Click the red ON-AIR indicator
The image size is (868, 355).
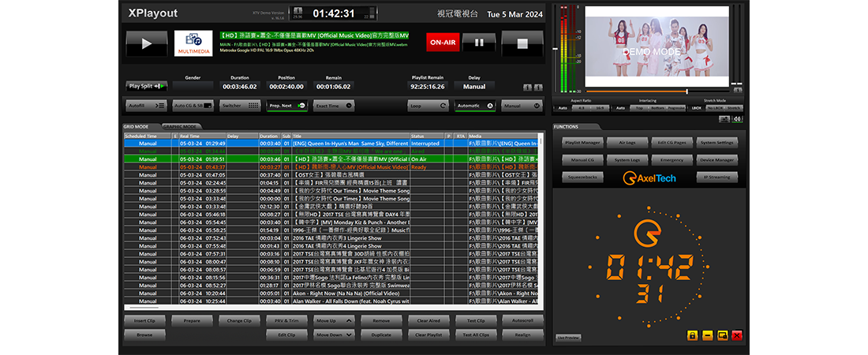[443, 42]
